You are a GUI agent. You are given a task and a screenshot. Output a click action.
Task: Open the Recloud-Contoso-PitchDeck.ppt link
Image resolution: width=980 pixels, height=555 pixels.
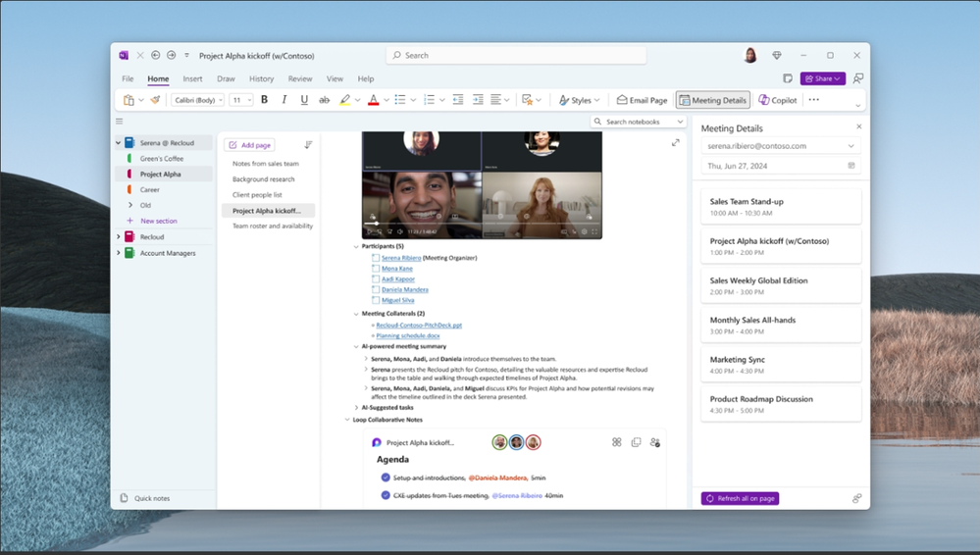pos(419,325)
